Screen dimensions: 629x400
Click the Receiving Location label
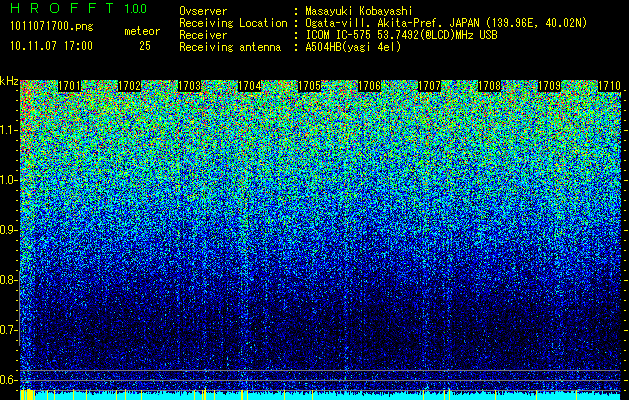click(x=233, y=23)
